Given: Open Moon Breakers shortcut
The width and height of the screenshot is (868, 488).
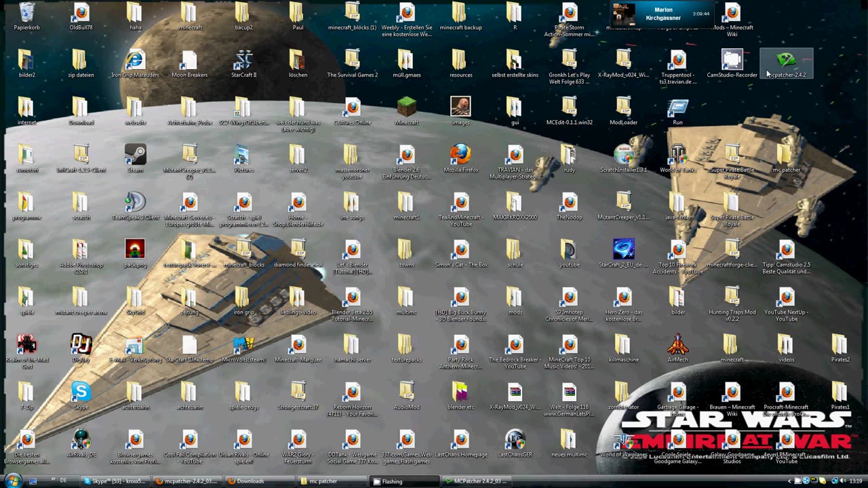Looking at the screenshot, I should 189,64.
